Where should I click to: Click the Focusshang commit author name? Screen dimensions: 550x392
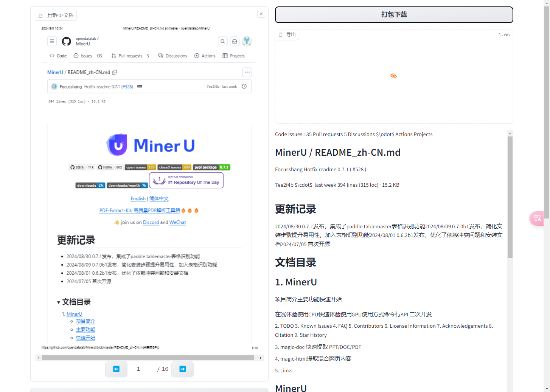pyautogui.click(x=71, y=87)
